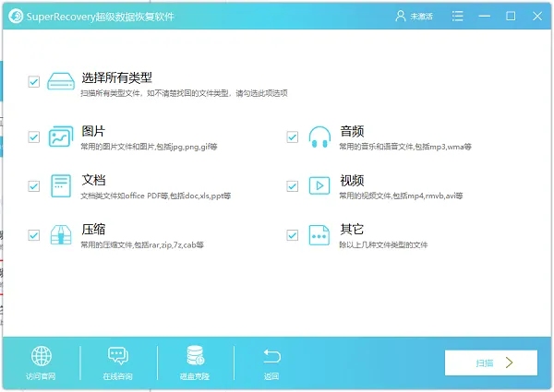Click the 扫描所有类型文件 description text
Viewport: 554px width, 392px height.
[184, 93]
